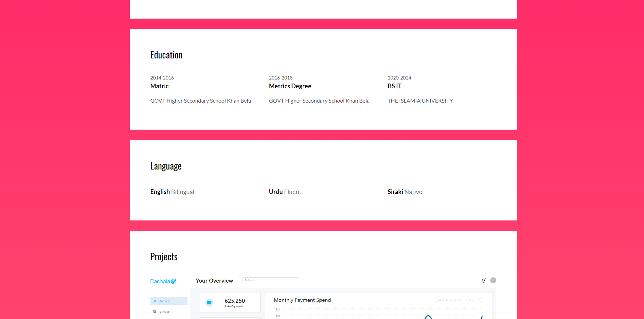
Task: Click the English Bilingual entry
Action: [x=172, y=192]
